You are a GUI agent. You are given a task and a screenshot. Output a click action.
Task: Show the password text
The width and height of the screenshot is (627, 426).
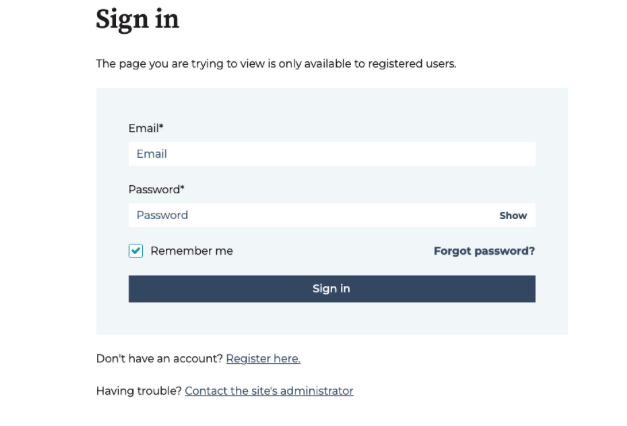[x=513, y=215]
